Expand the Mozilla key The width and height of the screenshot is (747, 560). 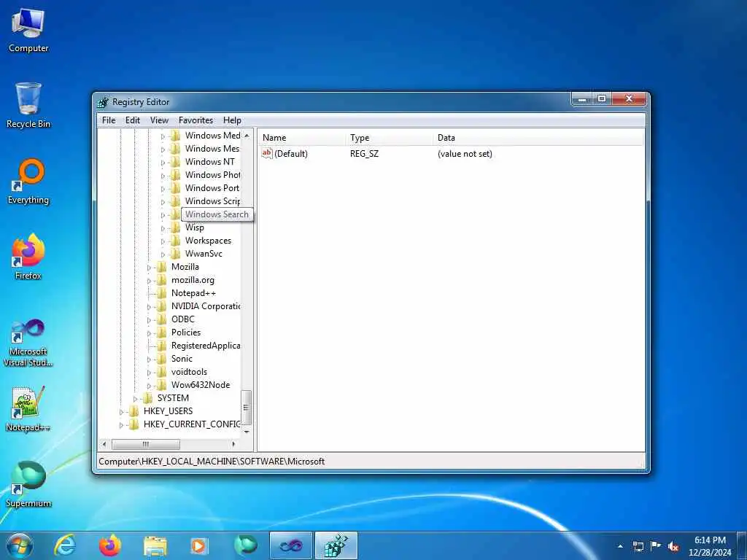pyautogui.click(x=149, y=268)
